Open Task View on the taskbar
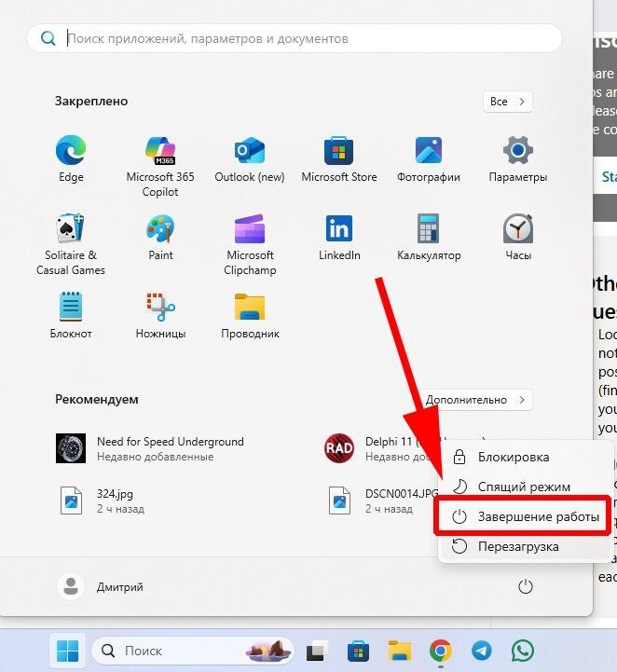Viewport: 617px width, 672px height. [x=318, y=651]
